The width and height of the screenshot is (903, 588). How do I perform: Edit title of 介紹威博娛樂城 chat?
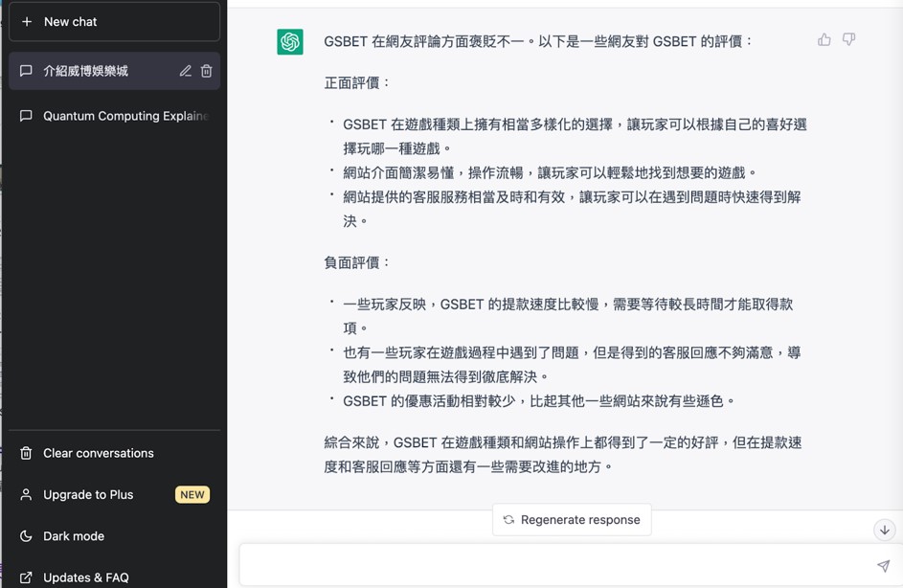point(185,71)
